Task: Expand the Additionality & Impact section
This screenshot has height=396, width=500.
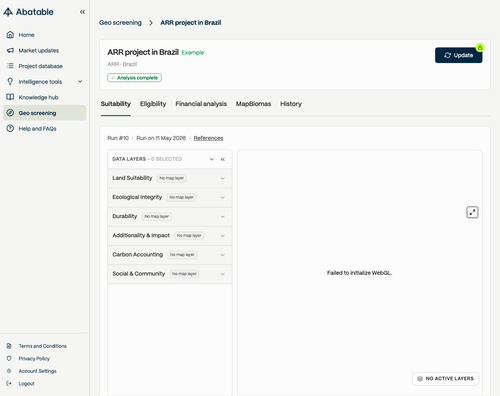Action: 223,236
